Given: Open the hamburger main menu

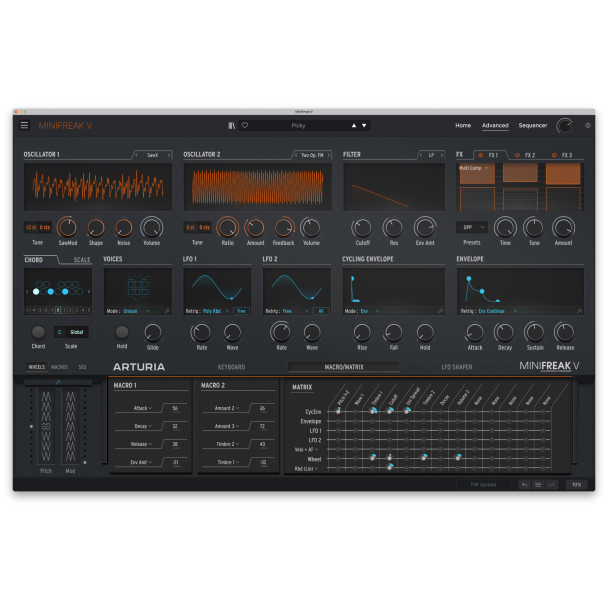Looking at the screenshot, I should tap(24, 126).
